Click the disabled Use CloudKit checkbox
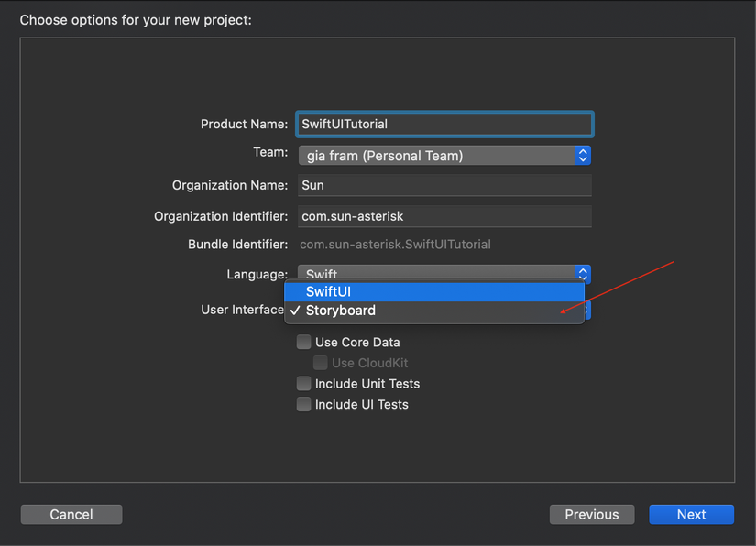Image resolution: width=756 pixels, height=546 pixels. 321,363
